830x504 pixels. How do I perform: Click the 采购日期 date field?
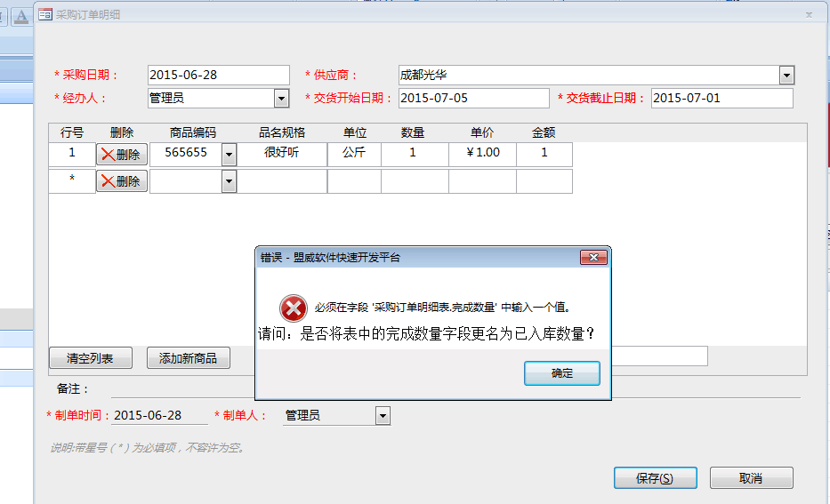pyautogui.click(x=218, y=76)
